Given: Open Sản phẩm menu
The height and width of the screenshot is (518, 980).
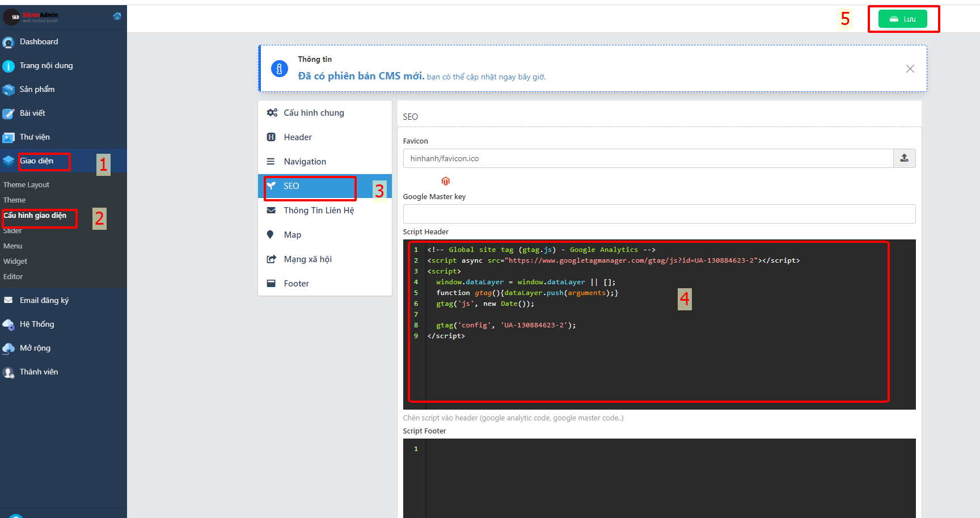Looking at the screenshot, I should click(x=64, y=90).
